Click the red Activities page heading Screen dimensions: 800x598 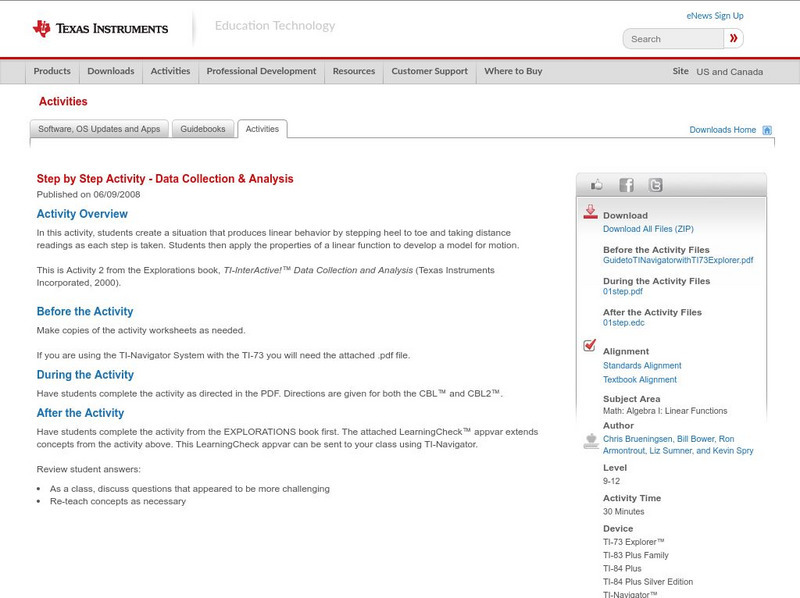(63, 102)
